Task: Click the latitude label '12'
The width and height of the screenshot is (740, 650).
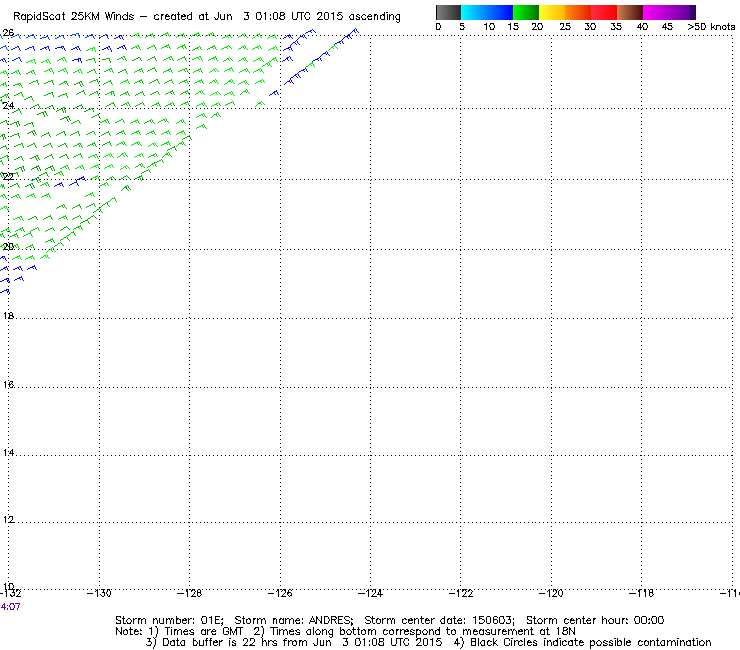Action: pyautogui.click(x=8, y=520)
